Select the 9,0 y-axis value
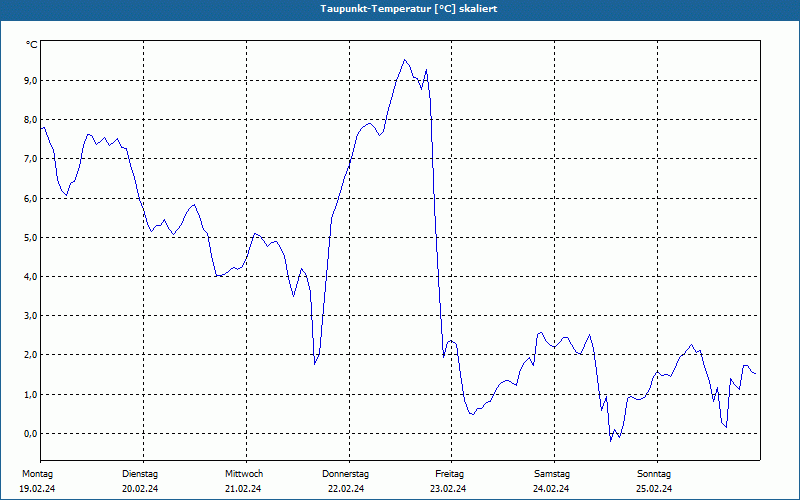Screen dimensions: 800x500 pyautogui.click(x=30, y=81)
